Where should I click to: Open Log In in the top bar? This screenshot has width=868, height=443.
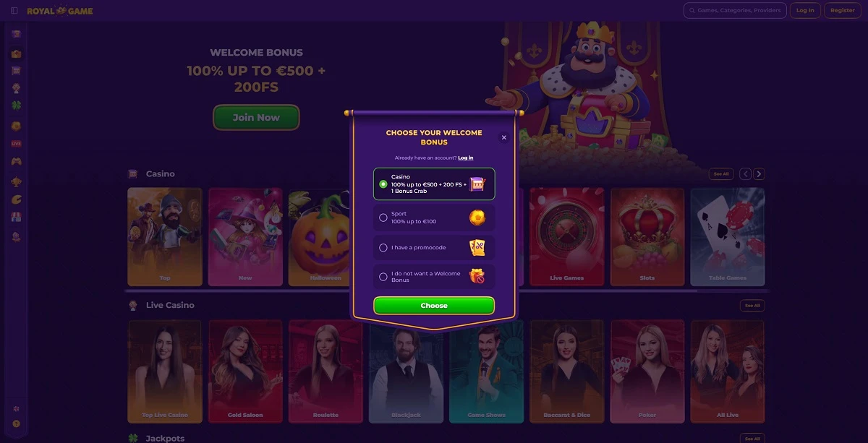pyautogui.click(x=805, y=11)
